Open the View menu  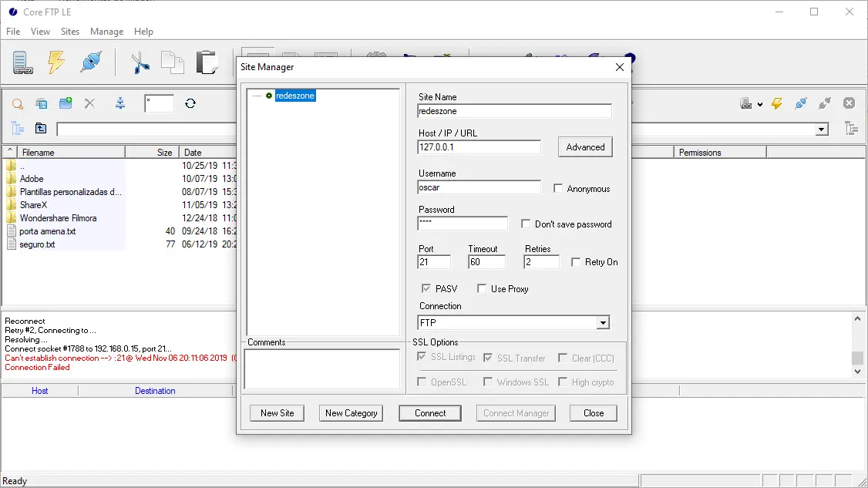click(40, 32)
